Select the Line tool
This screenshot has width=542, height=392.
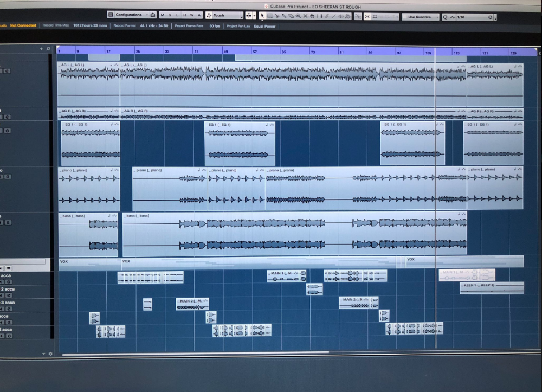tap(333, 16)
